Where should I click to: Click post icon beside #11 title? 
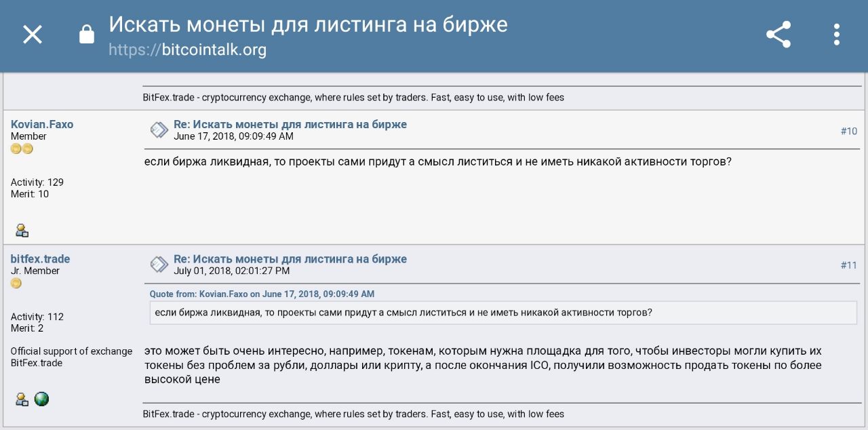coord(159,264)
